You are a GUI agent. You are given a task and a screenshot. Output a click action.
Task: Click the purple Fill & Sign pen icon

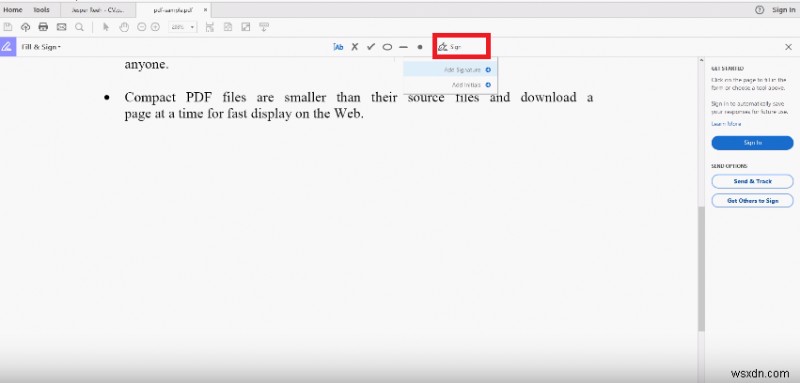point(8,47)
